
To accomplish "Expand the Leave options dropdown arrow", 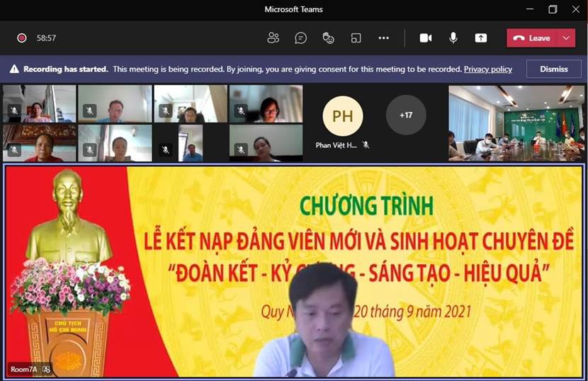I will [566, 38].
